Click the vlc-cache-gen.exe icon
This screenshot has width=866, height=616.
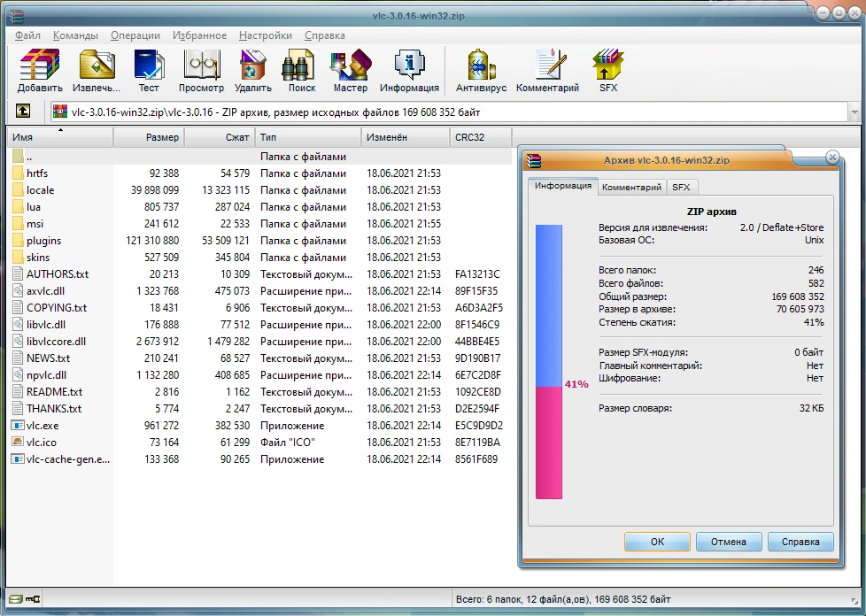(18, 459)
